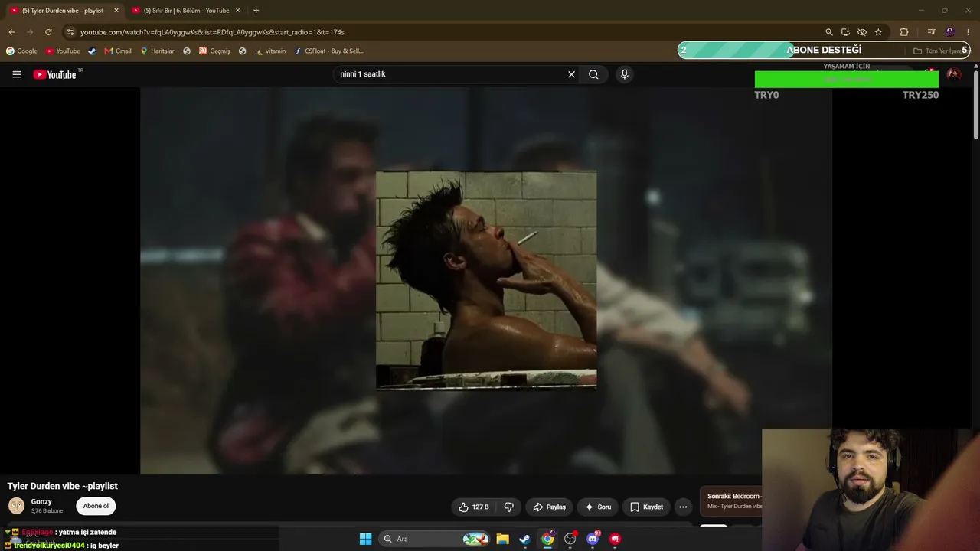Like the video showing 127 B
The height and width of the screenshot is (551, 980).
474,507
